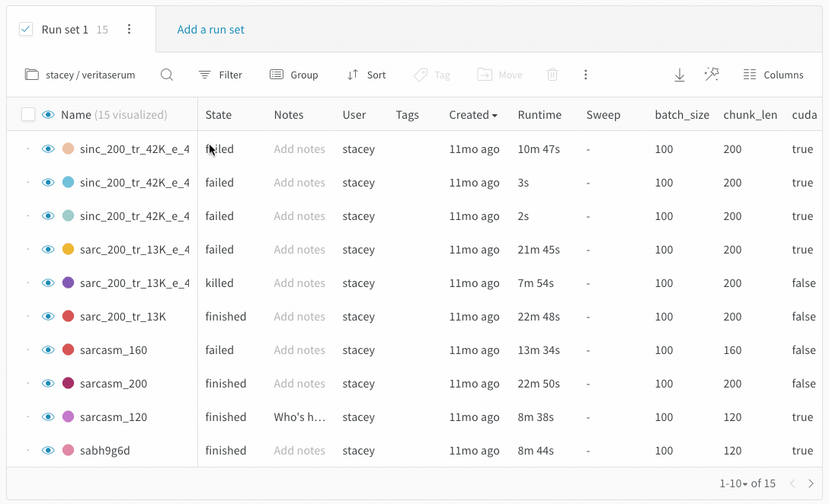The height and width of the screenshot is (504, 829).
Task: Open the Group runs option
Action: (294, 75)
